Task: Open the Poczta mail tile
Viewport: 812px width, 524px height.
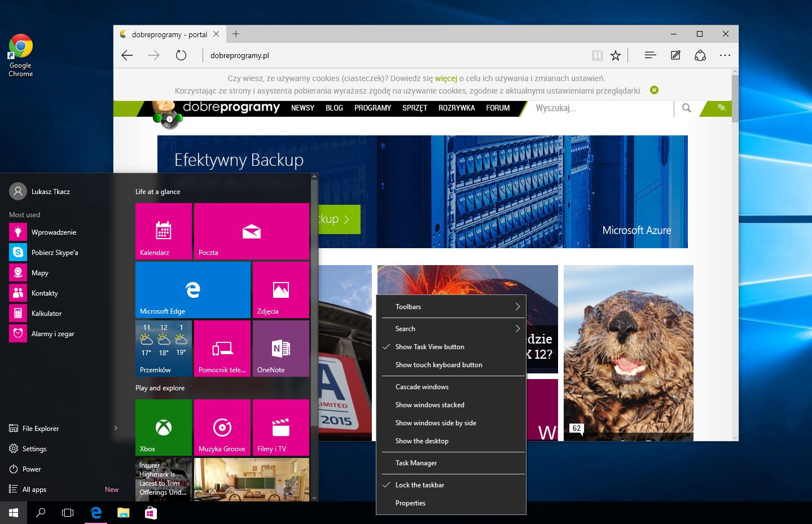Action: 252,231
